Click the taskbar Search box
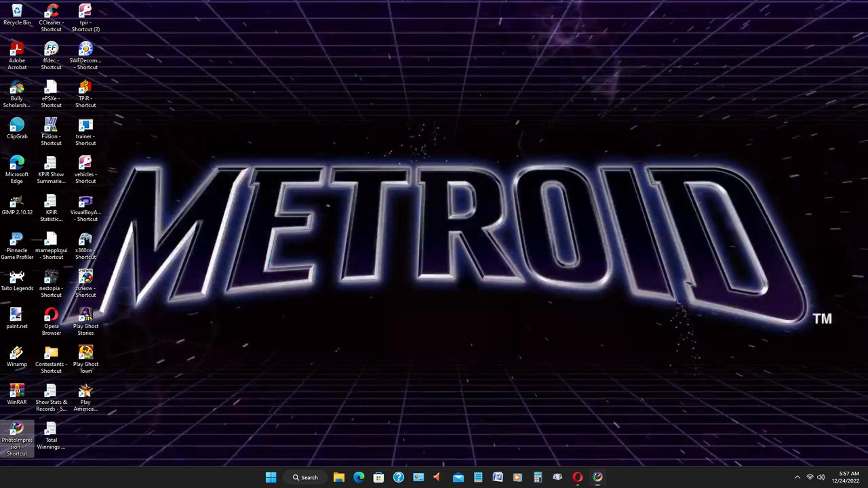The width and height of the screenshot is (868, 488). 306,477
